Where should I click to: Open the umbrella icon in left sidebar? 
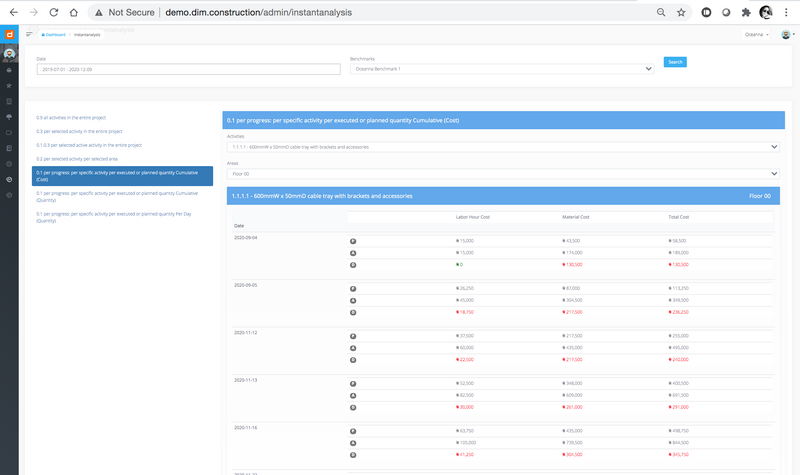[9, 117]
